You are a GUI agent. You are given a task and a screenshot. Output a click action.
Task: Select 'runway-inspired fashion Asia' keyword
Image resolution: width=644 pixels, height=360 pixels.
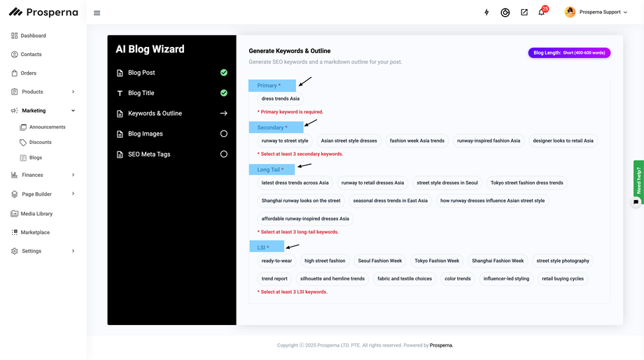489,141
